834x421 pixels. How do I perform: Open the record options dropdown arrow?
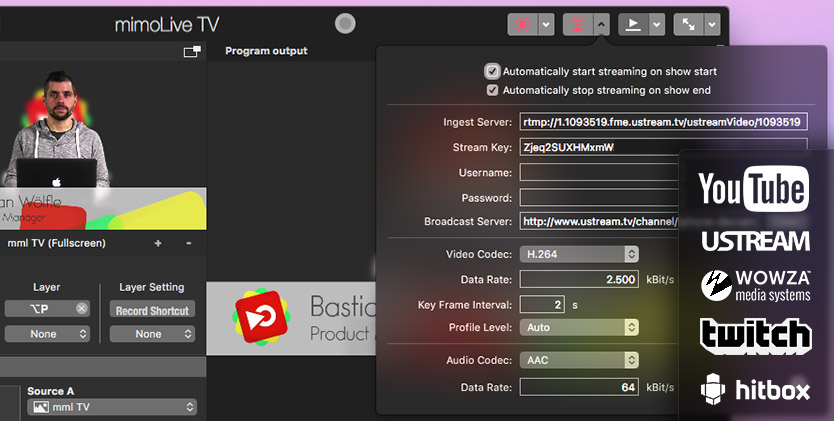pyautogui.click(x=546, y=24)
